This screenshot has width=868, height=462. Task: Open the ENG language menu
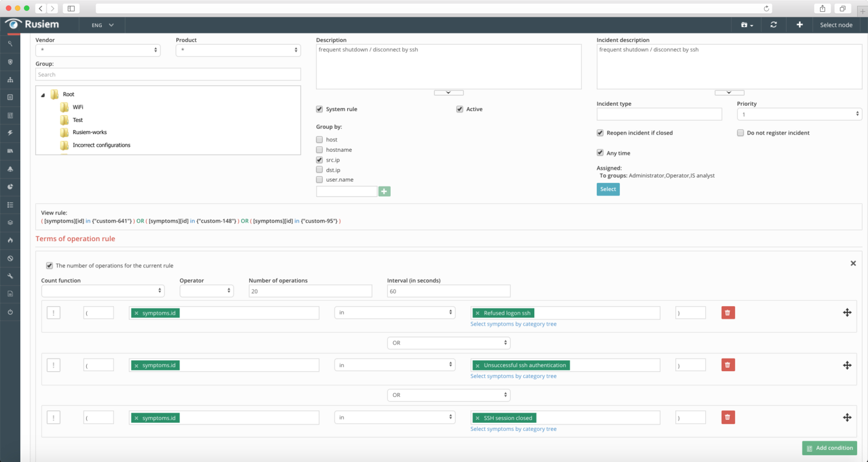[102, 25]
